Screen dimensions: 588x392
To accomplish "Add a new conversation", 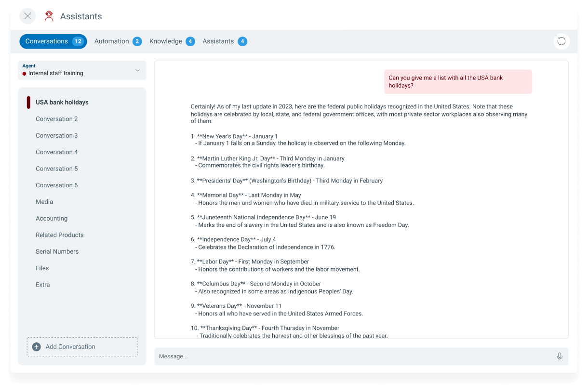I will tap(82, 347).
